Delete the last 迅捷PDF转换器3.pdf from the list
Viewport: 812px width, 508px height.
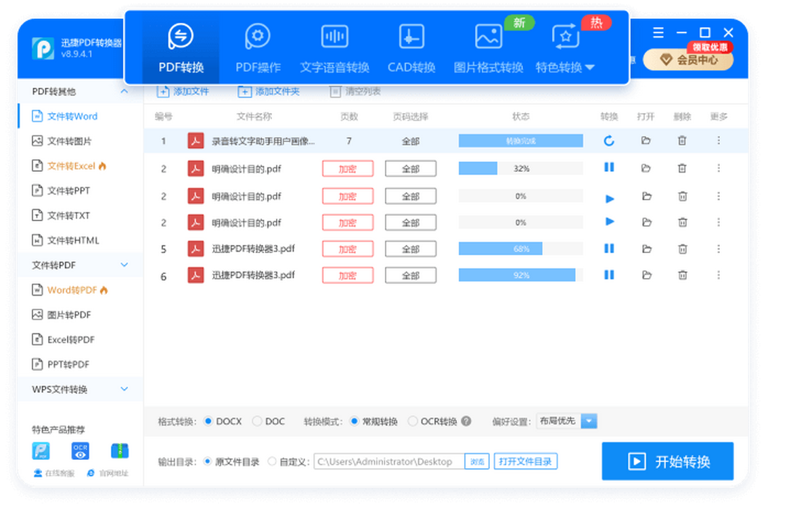coord(682,275)
